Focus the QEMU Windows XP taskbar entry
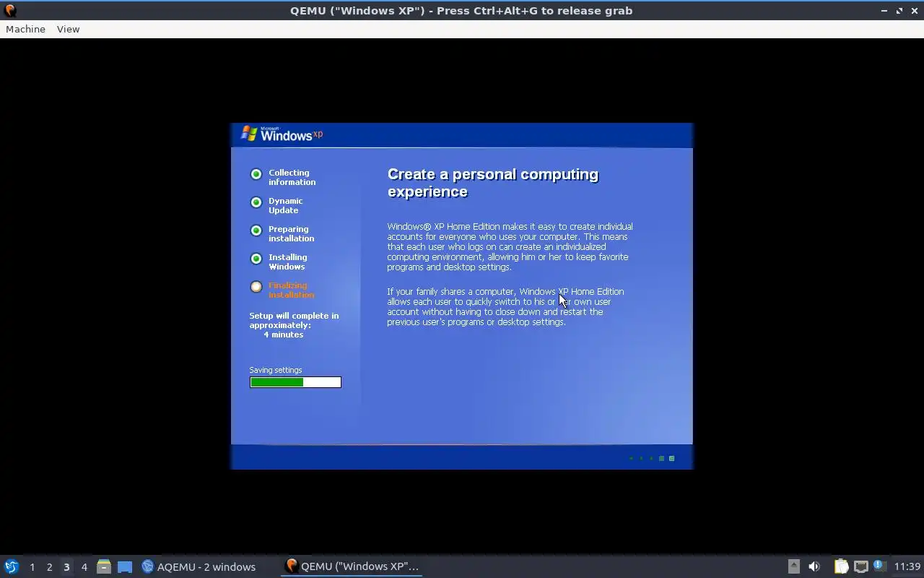Image resolution: width=924 pixels, height=578 pixels. pos(352,566)
